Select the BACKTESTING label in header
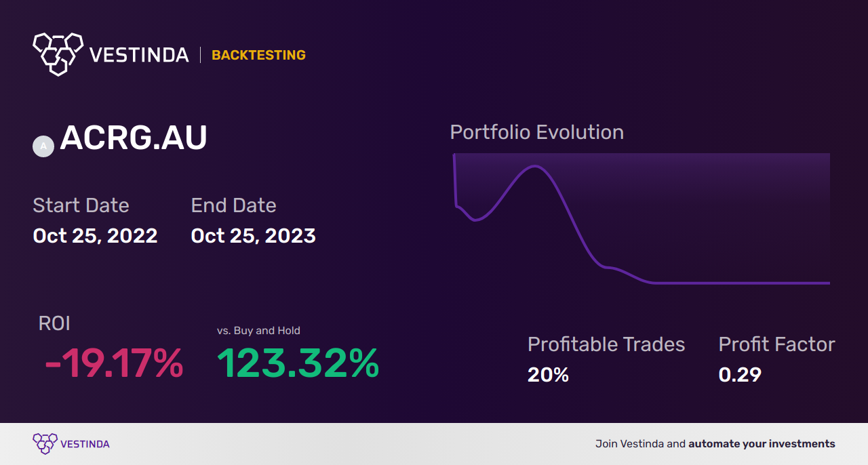This screenshot has height=465, width=868. [258, 55]
